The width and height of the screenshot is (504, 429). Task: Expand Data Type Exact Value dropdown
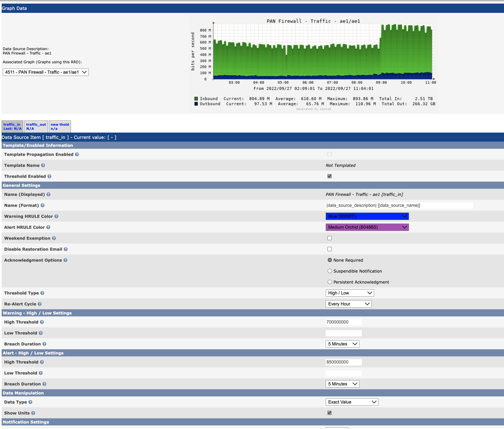coord(352,402)
